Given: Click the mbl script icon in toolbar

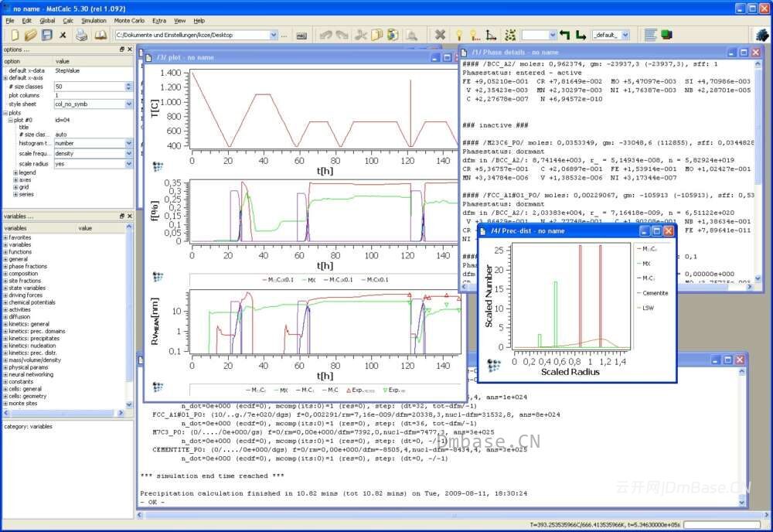Looking at the screenshot, I should tap(301, 36).
